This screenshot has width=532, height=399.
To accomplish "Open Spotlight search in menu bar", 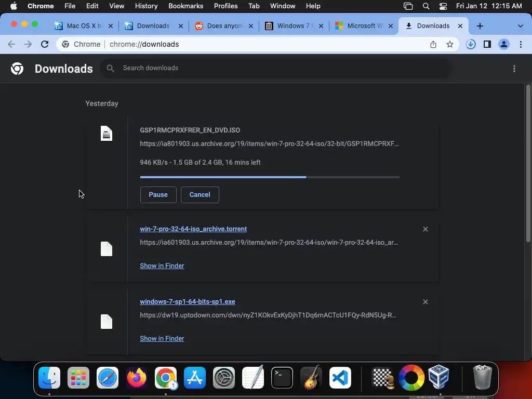I will coord(426,6).
